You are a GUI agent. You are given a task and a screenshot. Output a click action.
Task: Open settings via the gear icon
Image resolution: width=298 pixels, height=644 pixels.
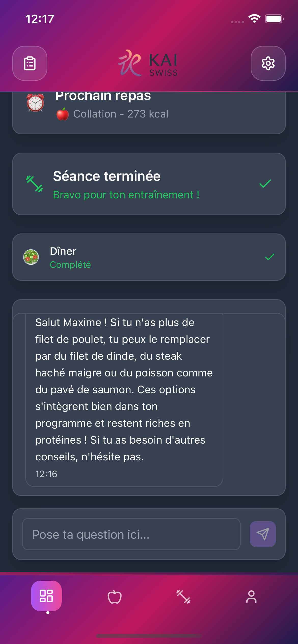click(x=268, y=63)
